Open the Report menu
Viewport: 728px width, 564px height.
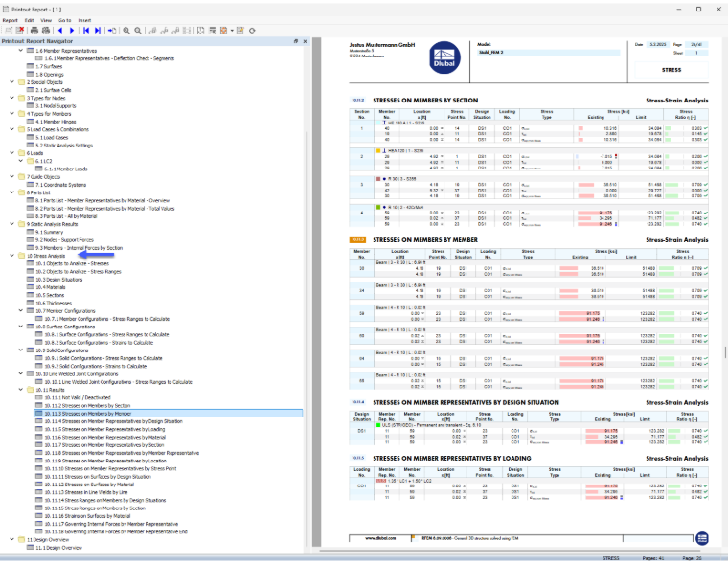pos(10,20)
